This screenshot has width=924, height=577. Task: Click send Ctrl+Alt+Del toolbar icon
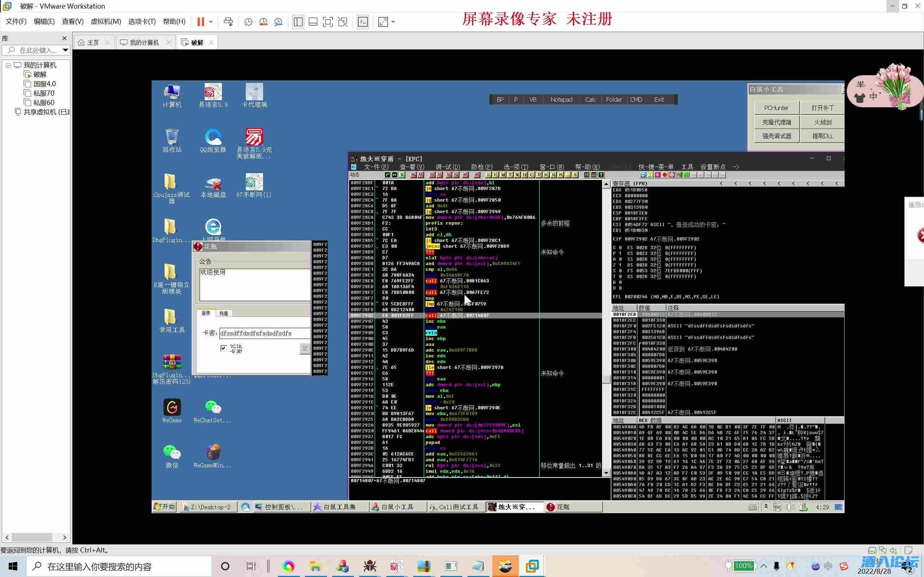click(228, 22)
